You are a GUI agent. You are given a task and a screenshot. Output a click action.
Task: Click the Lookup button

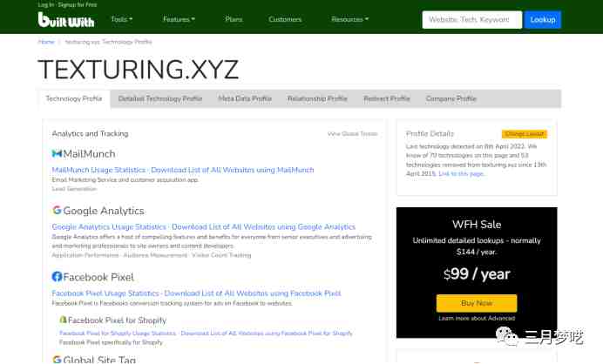pos(543,20)
